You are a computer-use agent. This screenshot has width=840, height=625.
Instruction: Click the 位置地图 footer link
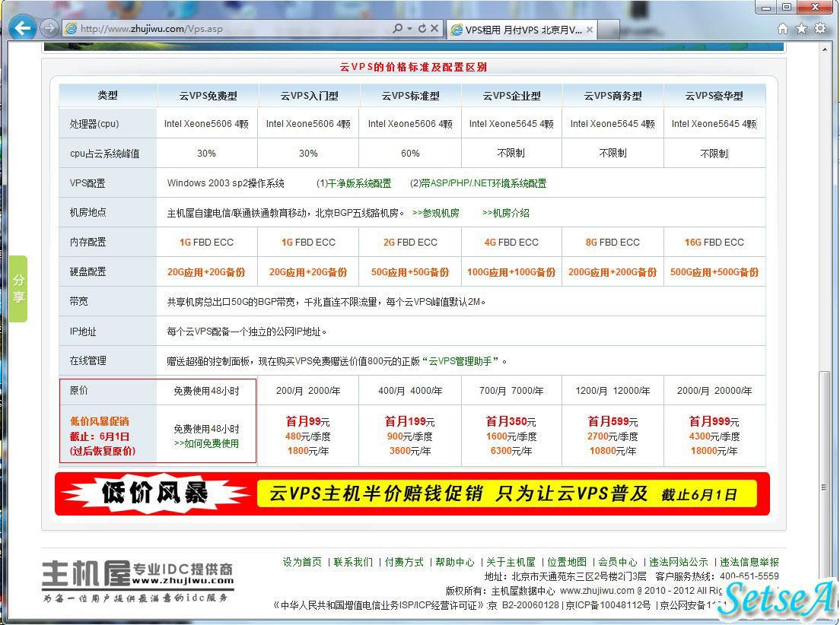tap(567, 562)
